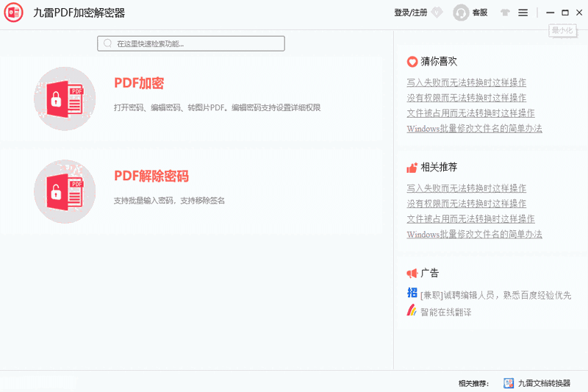This screenshot has width=588, height=392.
Task: Open the [兼职]诚聘编辑人员 ad link
Action: click(x=495, y=296)
